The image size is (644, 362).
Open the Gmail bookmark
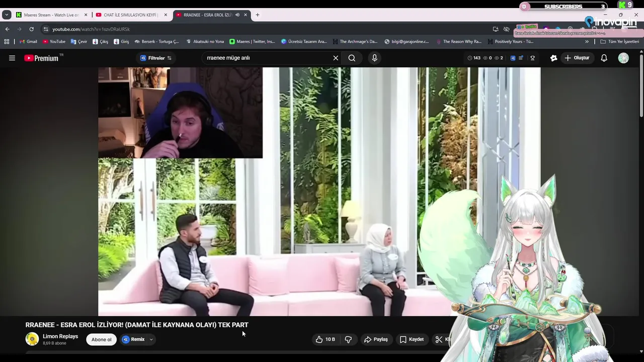pyautogui.click(x=28, y=42)
